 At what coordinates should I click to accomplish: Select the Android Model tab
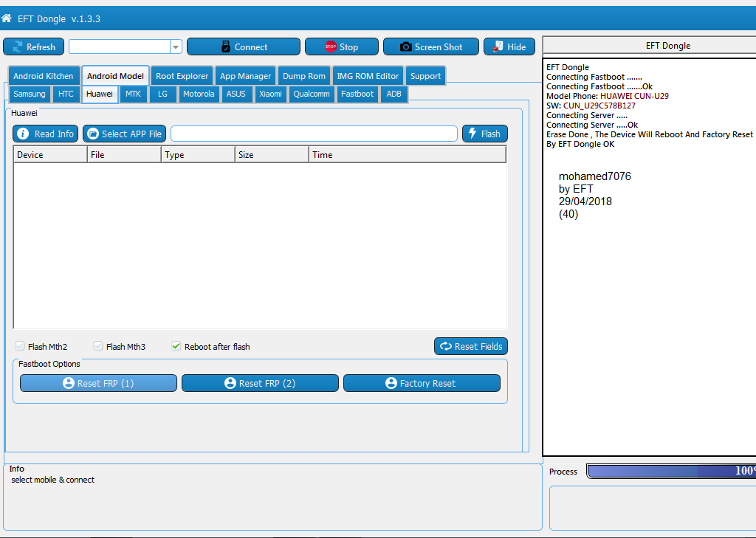(x=115, y=76)
